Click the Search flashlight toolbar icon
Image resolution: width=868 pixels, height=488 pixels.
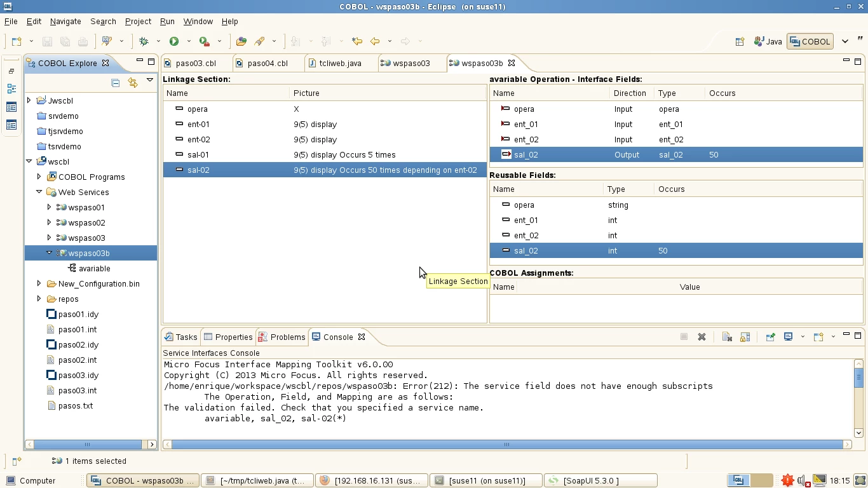(x=259, y=41)
